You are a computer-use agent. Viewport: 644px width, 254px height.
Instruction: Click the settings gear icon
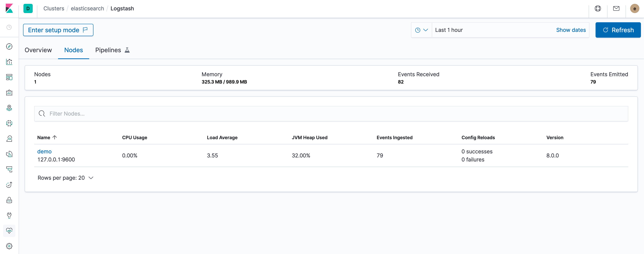click(x=9, y=246)
